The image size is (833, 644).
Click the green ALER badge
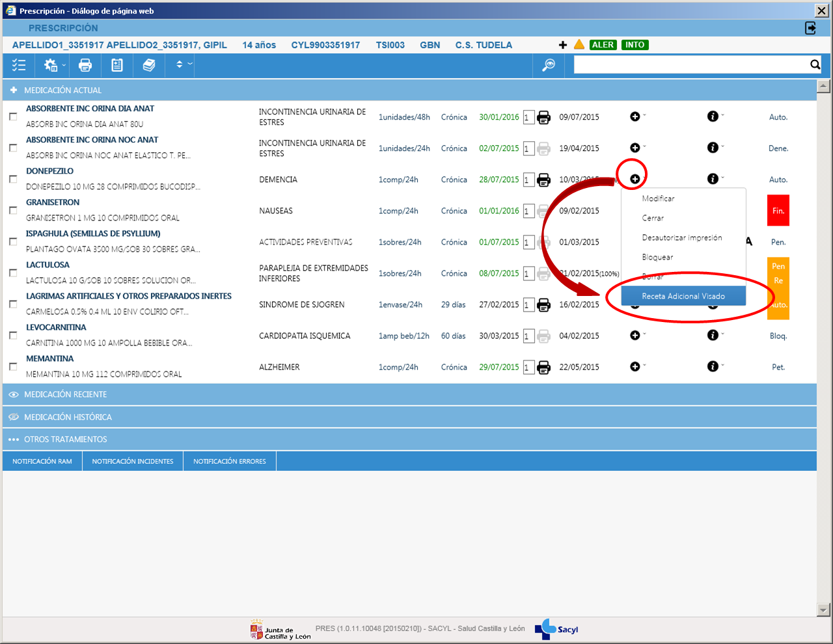point(603,45)
